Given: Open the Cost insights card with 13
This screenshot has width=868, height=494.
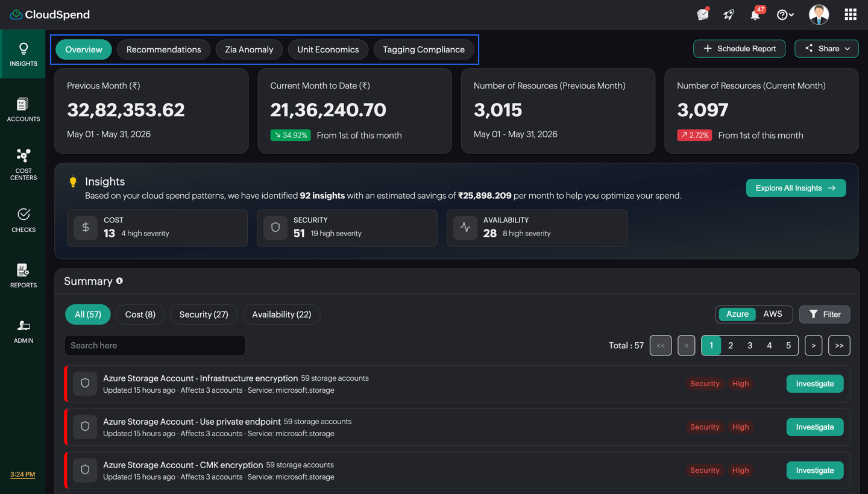Looking at the screenshot, I should coord(157,228).
